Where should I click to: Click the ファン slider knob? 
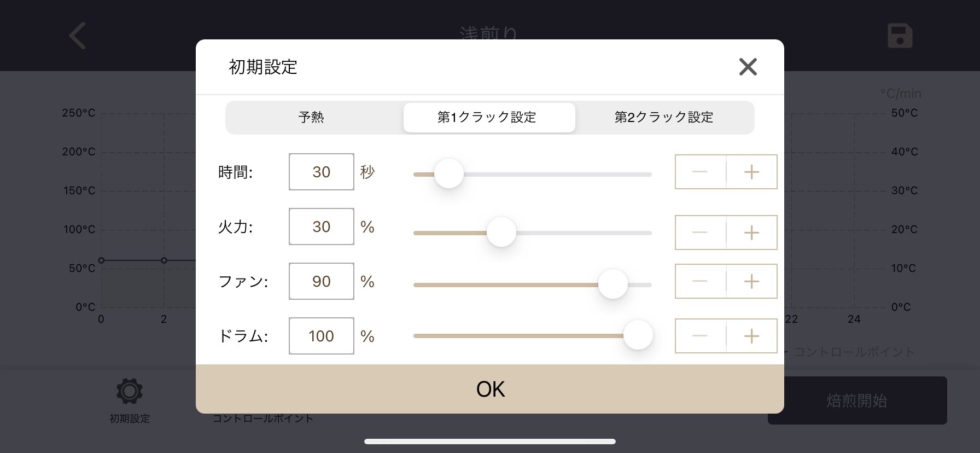[613, 284]
